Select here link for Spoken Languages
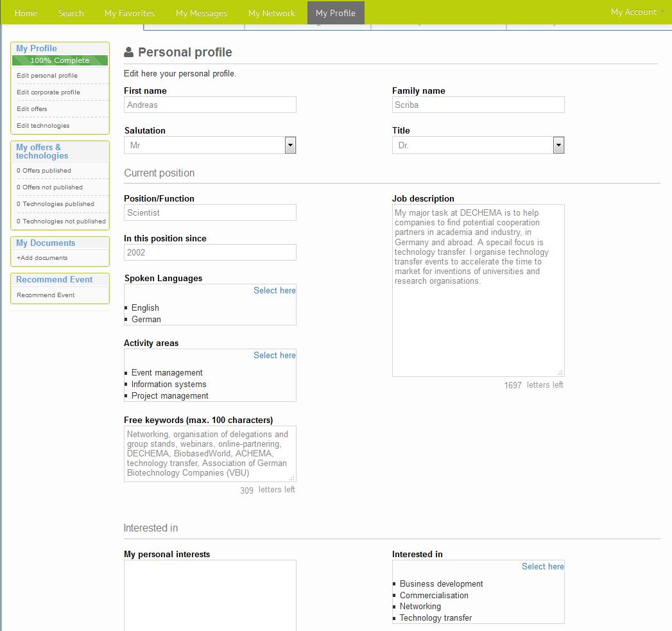 (x=274, y=291)
